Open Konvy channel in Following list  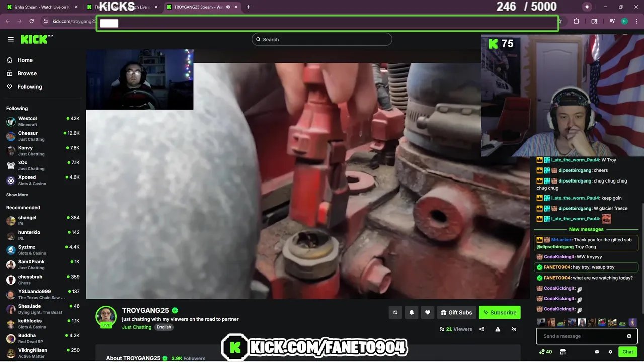coord(43,151)
